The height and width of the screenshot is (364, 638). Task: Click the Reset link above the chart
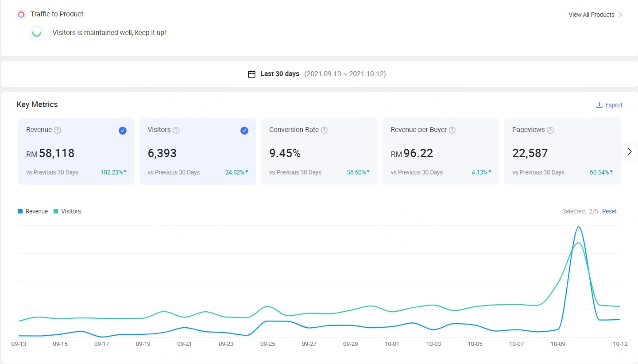(x=609, y=211)
